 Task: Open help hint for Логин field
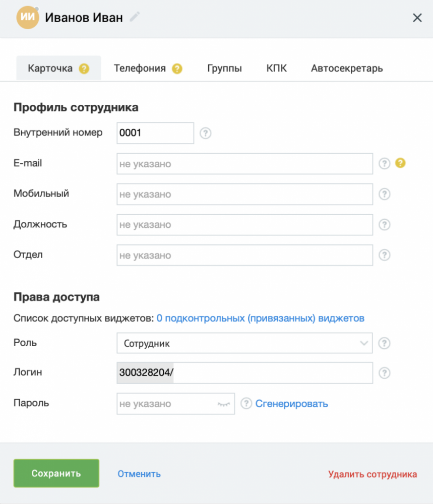385,373
